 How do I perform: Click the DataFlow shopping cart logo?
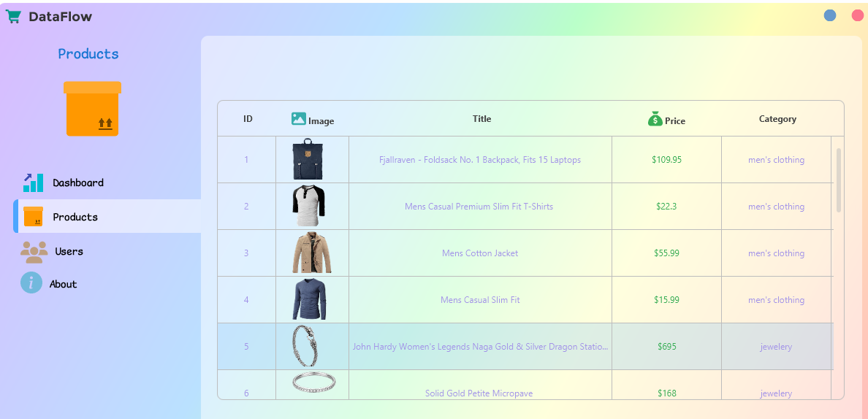coord(13,16)
